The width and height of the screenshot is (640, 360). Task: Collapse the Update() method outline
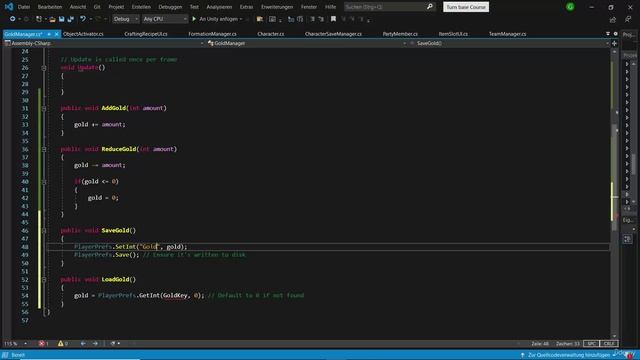coord(44,68)
